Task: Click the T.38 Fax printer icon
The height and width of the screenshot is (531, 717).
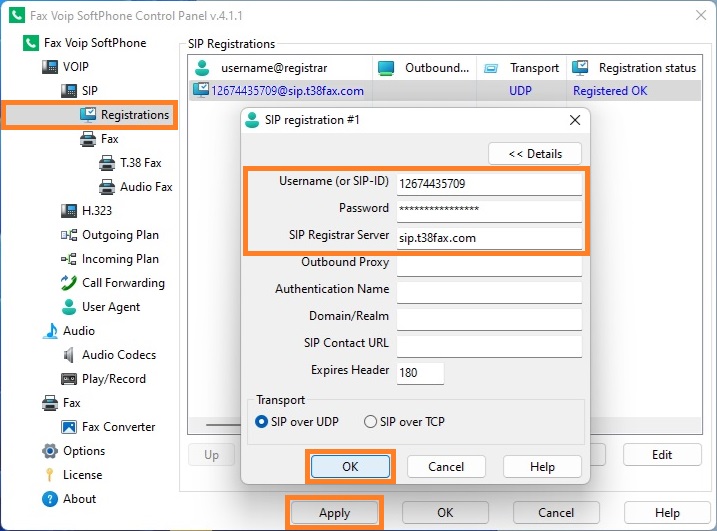Action: (107, 163)
